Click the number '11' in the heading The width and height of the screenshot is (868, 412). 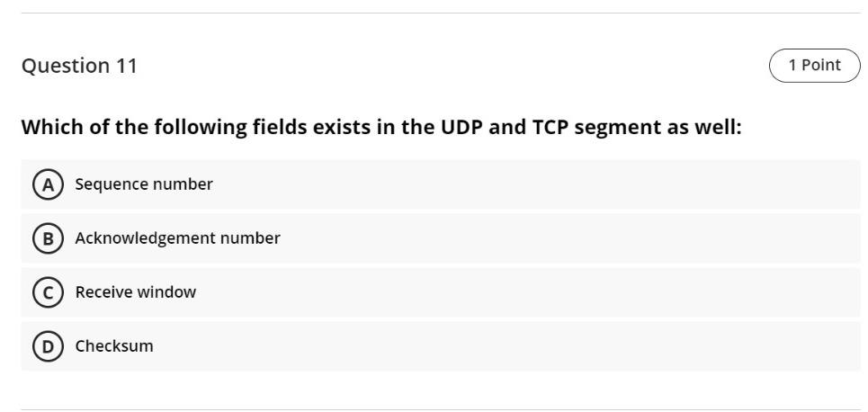[x=126, y=66]
